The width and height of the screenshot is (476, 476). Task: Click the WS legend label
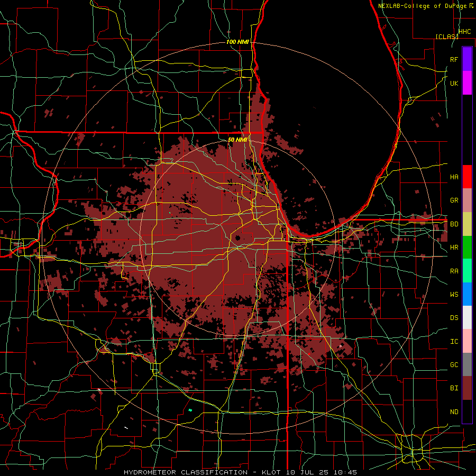[454, 294]
